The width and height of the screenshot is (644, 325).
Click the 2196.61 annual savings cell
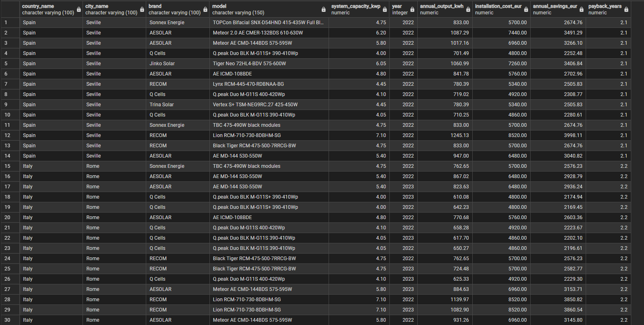tap(558, 248)
